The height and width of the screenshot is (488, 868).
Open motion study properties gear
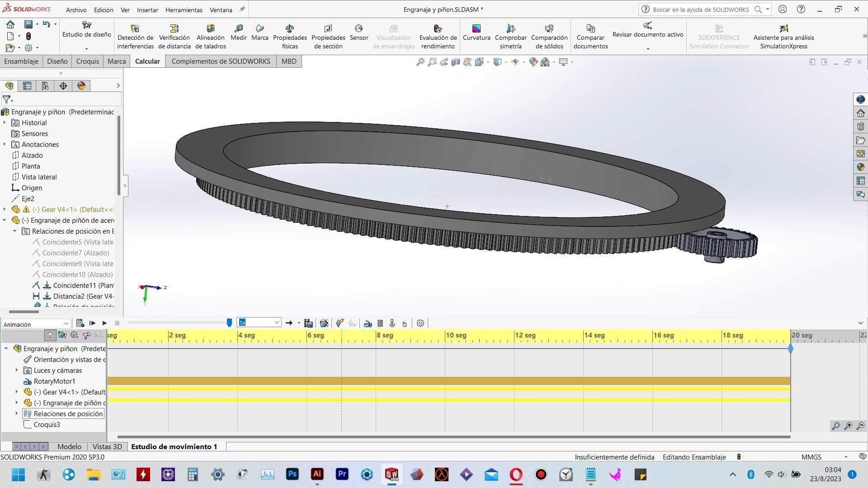coord(420,323)
